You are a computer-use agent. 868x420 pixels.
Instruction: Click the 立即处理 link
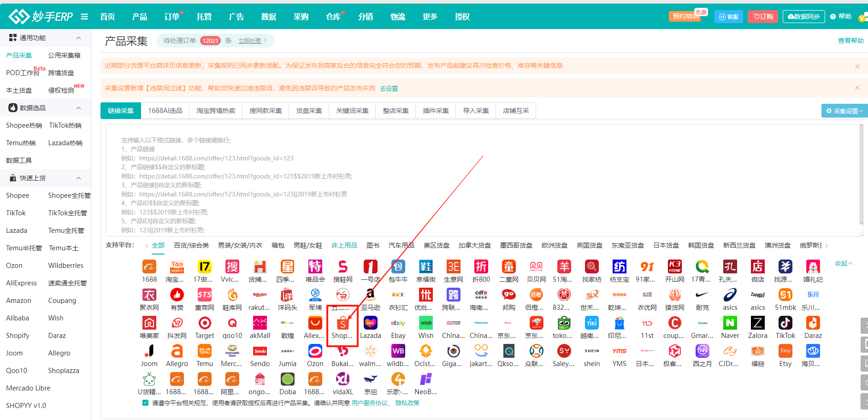click(250, 41)
